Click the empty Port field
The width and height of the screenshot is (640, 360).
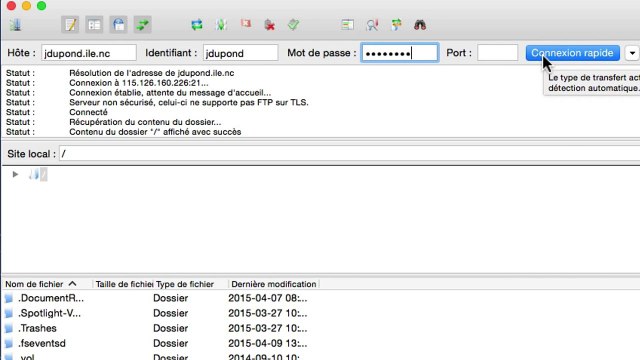tap(498, 53)
